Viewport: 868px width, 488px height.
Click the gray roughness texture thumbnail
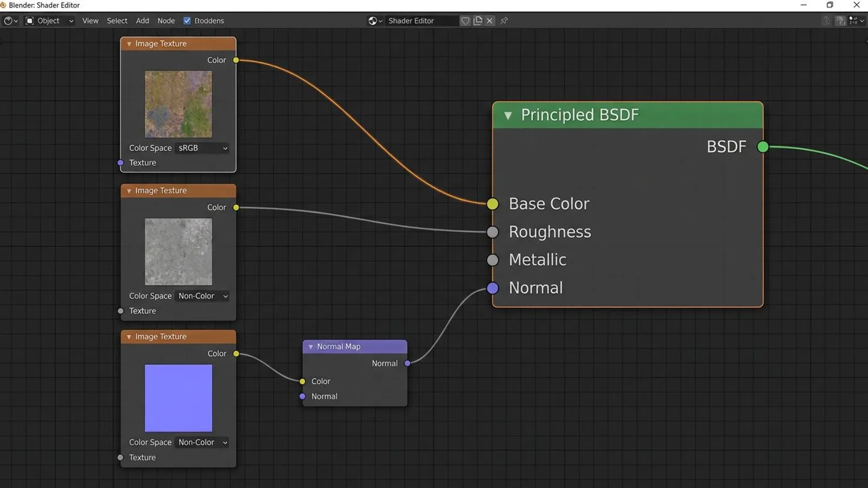tap(178, 252)
